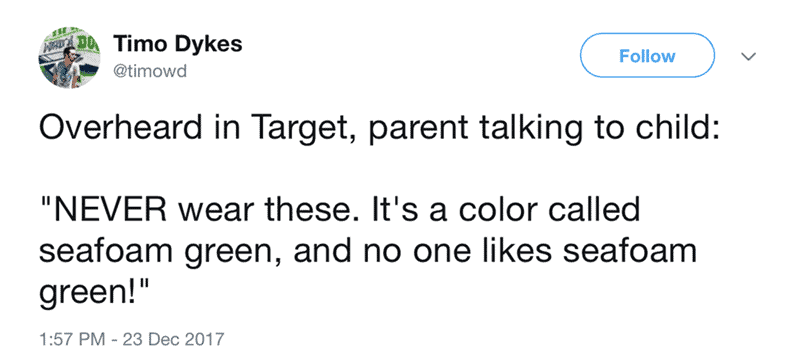
Task: Click the word 'Overheard' starting the tweet
Action: point(120,129)
